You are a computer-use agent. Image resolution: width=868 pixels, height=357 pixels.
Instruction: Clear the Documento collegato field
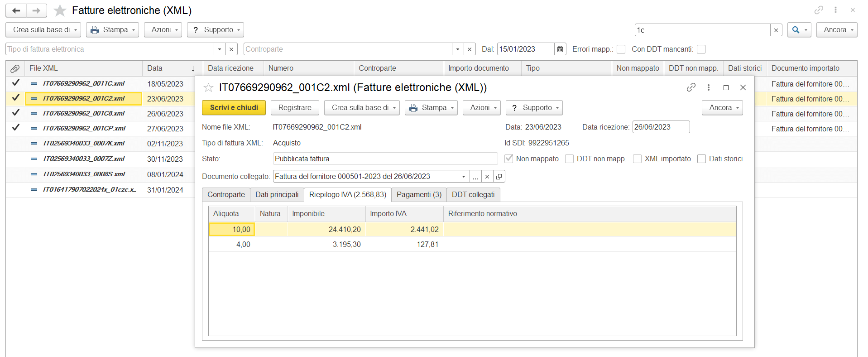click(x=487, y=177)
